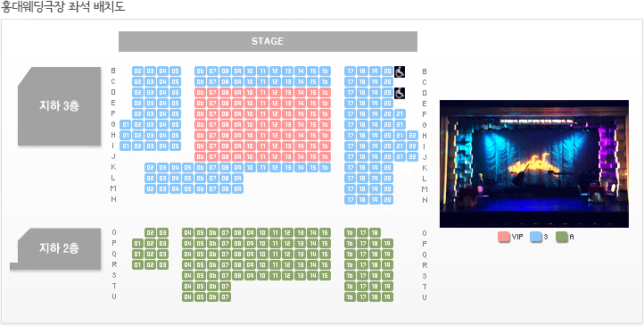
Task: Click the wheelchair icon in row D
Action: pyautogui.click(x=400, y=93)
